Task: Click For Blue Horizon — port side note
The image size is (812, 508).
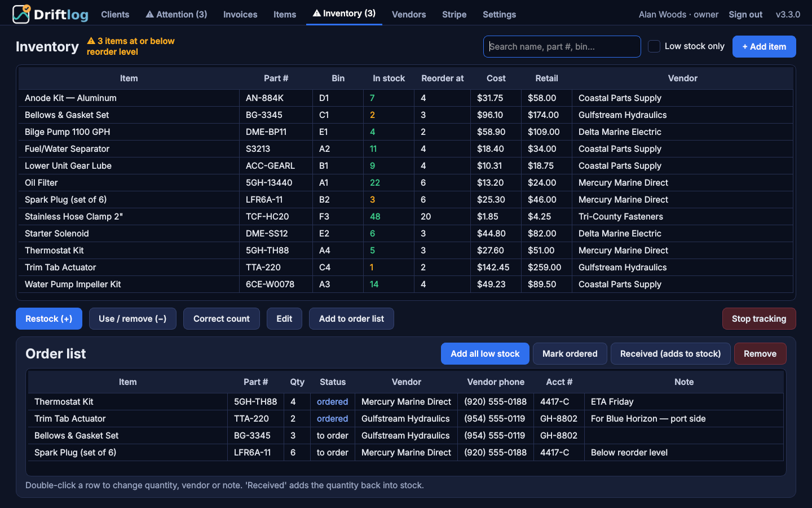Action: (648, 418)
